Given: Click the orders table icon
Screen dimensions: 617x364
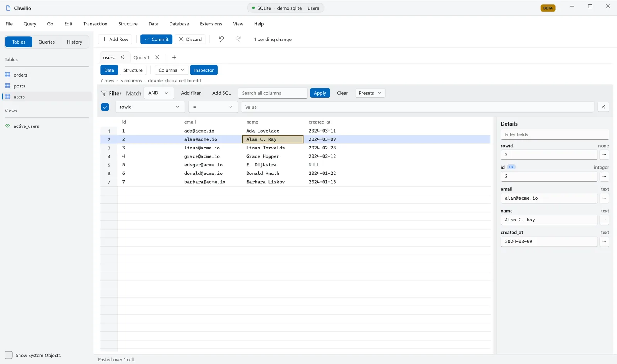Looking at the screenshot, I should 7,75.
